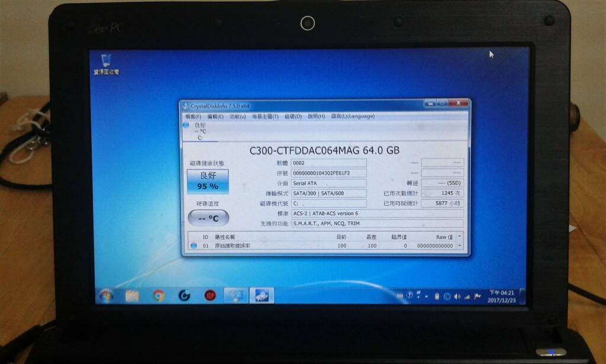Screen dimensions: 606x364
Task: Click the Action Center flag icon
Action: coord(478,297)
